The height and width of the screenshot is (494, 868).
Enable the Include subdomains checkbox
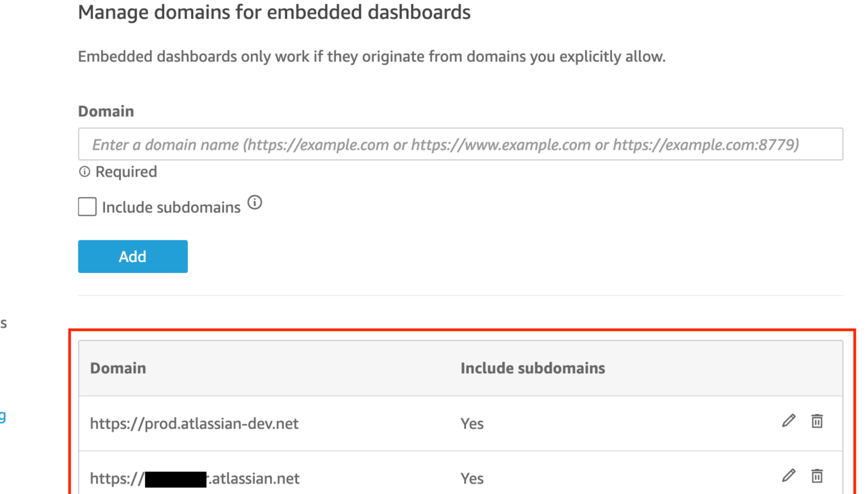click(87, 207)
